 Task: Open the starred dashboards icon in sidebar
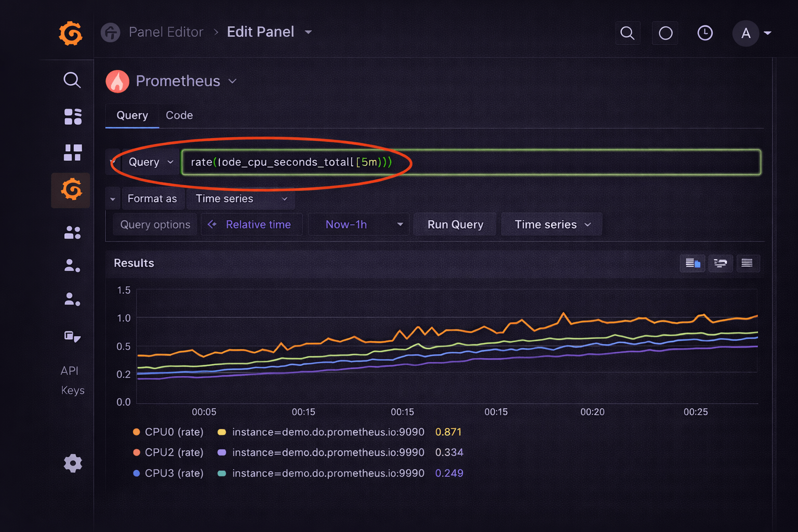click(73, 116)
